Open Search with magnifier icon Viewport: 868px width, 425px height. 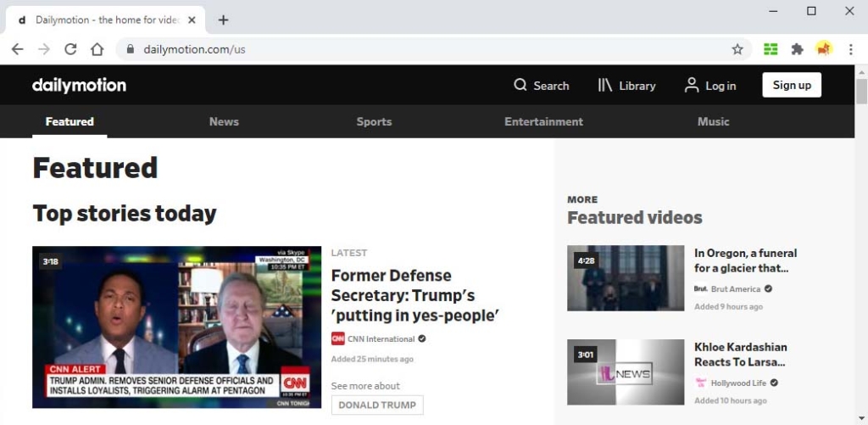click(x=541, y=86)
